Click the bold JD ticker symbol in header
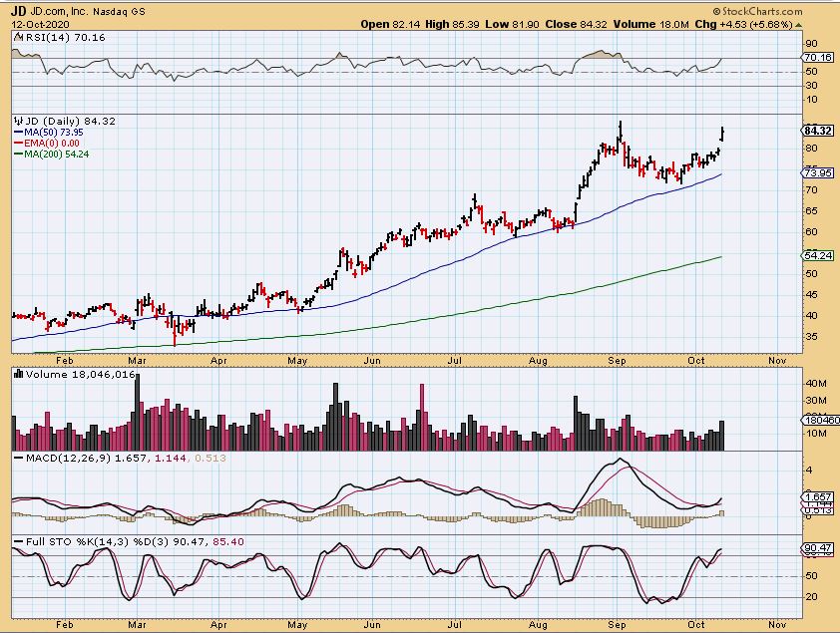840x633 pixels. pyautogui.click(x=19, y=11)
